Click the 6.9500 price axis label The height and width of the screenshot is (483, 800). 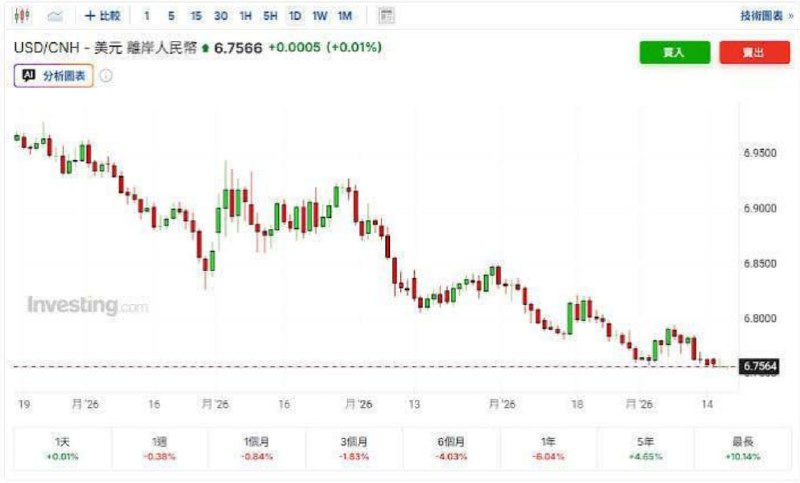[760, 153]
